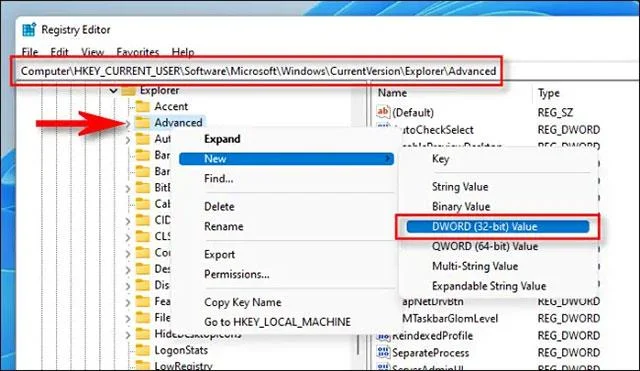640x371 pixels.
Task: Select Go to HKEY_LOCAL_MACHINE entry
Action: (277, 322)
